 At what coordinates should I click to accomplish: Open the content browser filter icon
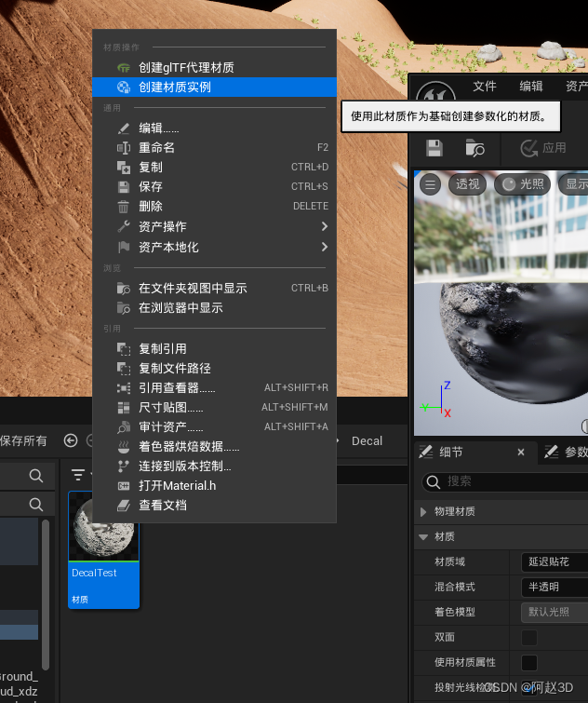[79, 475]
